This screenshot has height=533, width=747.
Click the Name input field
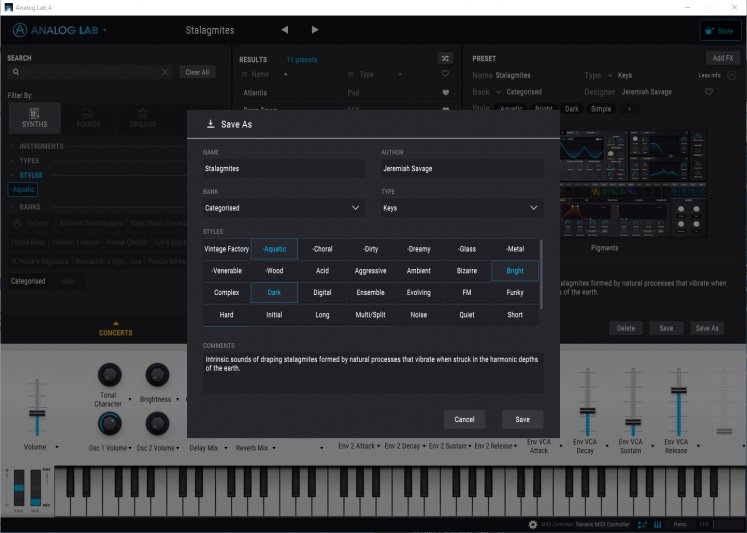[x=283, y=169]
